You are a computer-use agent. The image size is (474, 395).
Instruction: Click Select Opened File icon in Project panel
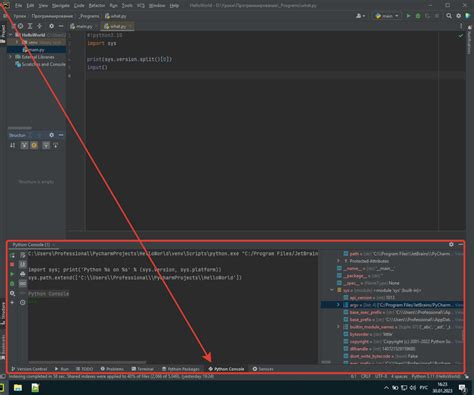coord(20,26)
